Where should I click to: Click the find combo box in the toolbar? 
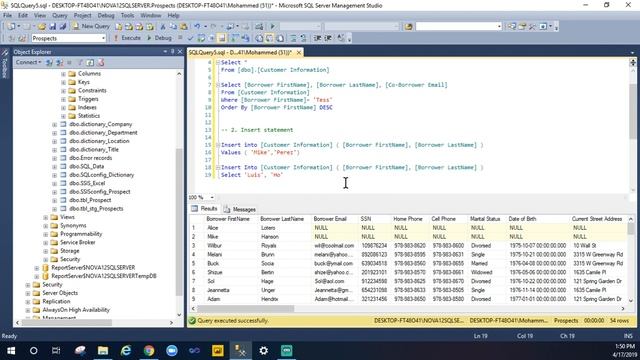459,27
